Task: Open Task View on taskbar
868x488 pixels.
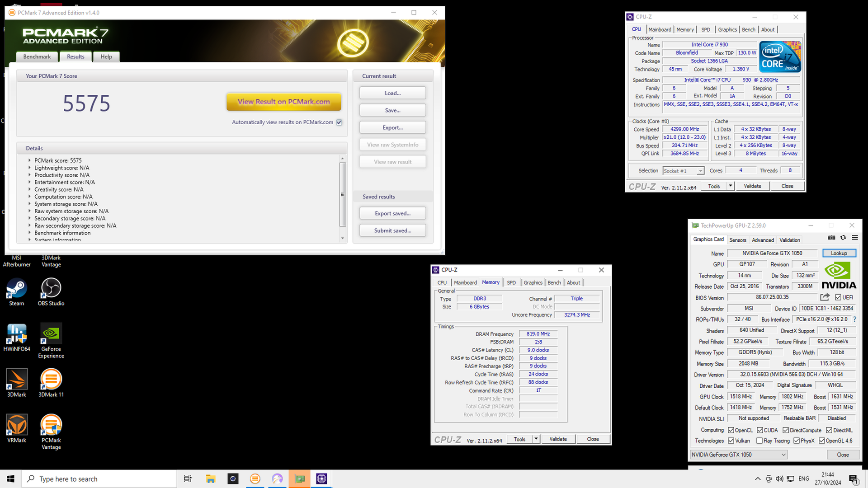Action: (188, 479)
